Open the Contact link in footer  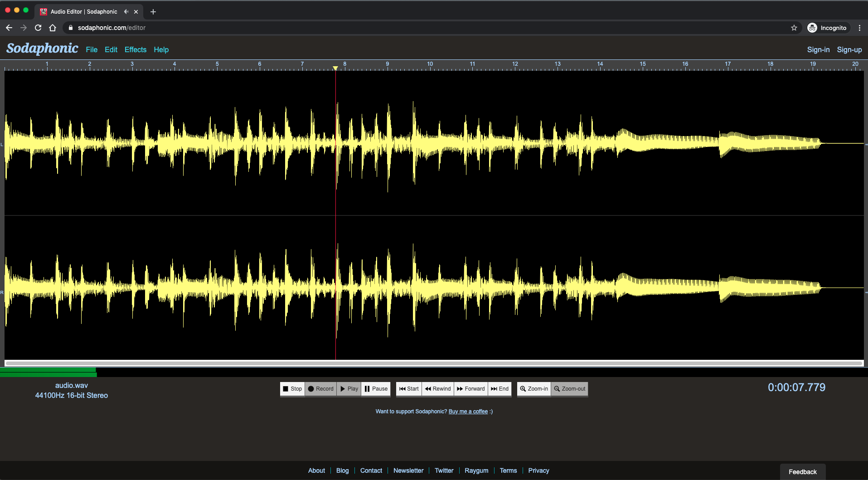(371, 470)
